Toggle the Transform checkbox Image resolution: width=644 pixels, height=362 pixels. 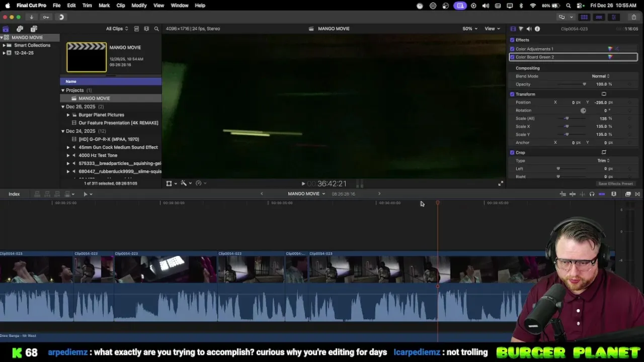point(512,94)
